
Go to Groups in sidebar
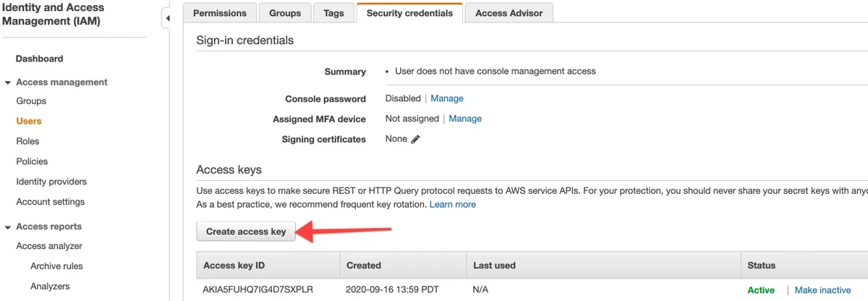tap(31, 101)
